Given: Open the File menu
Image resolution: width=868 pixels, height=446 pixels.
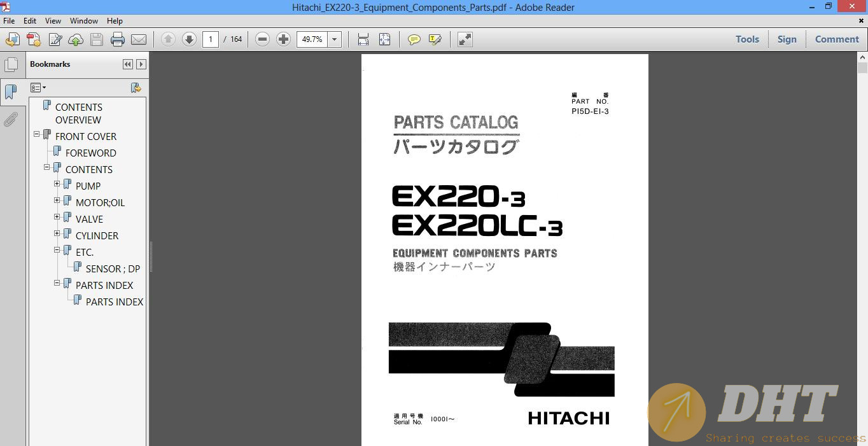Looking at the screenshot, I should click(9, 20).
